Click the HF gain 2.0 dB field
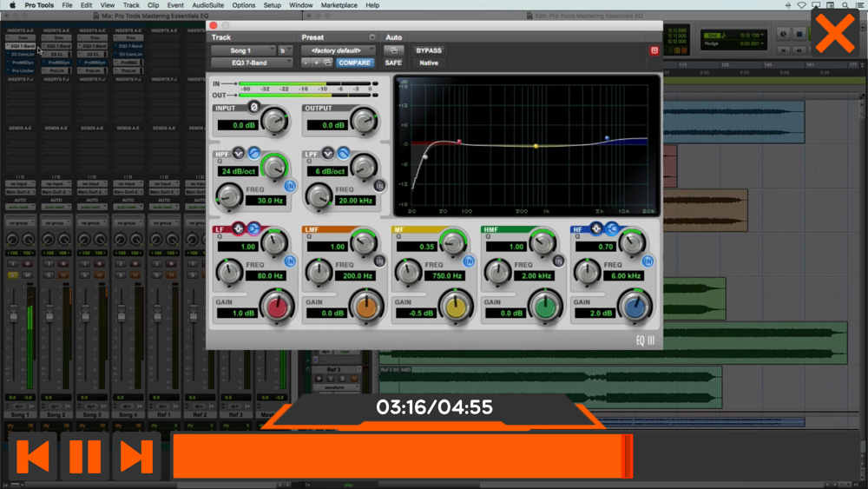Viewport: 868px width, 489px height. click(x=595, y=314)
